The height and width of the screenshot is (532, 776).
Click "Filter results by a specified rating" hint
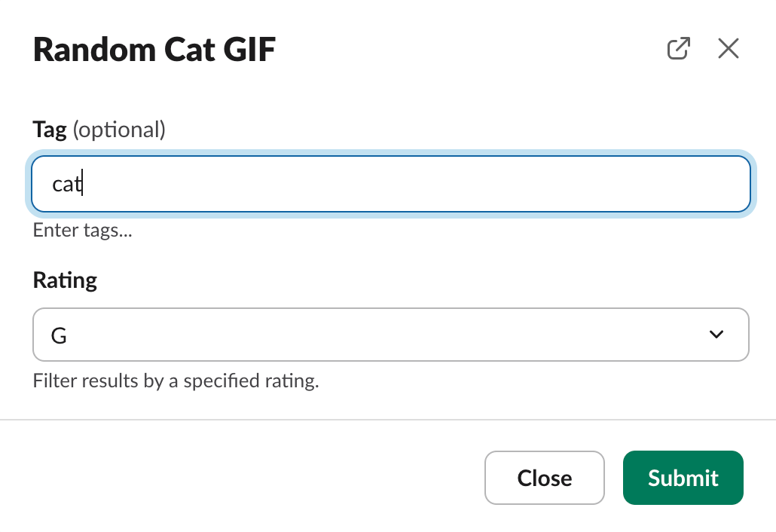coord(176,381)
